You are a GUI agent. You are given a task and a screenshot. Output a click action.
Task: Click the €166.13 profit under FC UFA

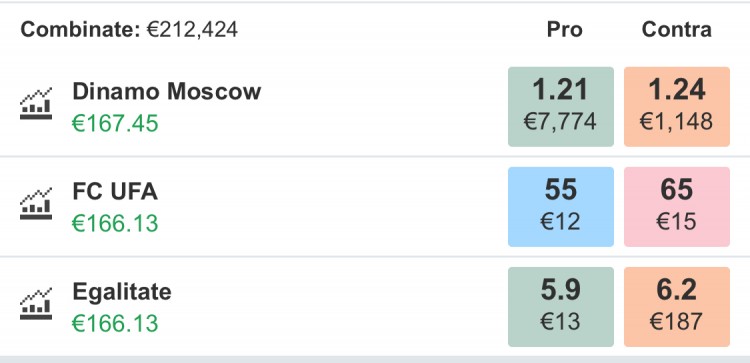(x=115, y=223)
